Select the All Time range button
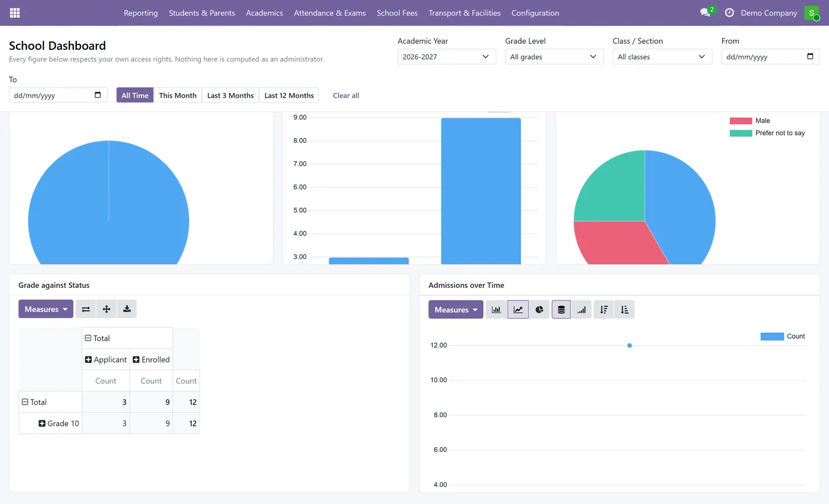The height and width of the screenshot is (504, 829). pos(135,95)
